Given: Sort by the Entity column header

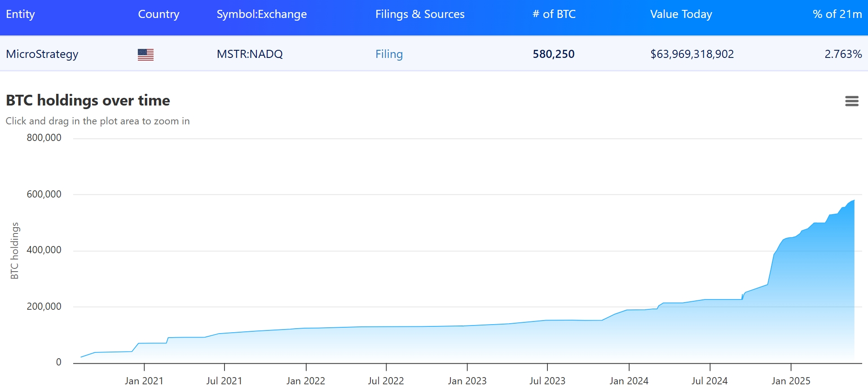Looking at the screenshot, I should (x=20, y=14).
